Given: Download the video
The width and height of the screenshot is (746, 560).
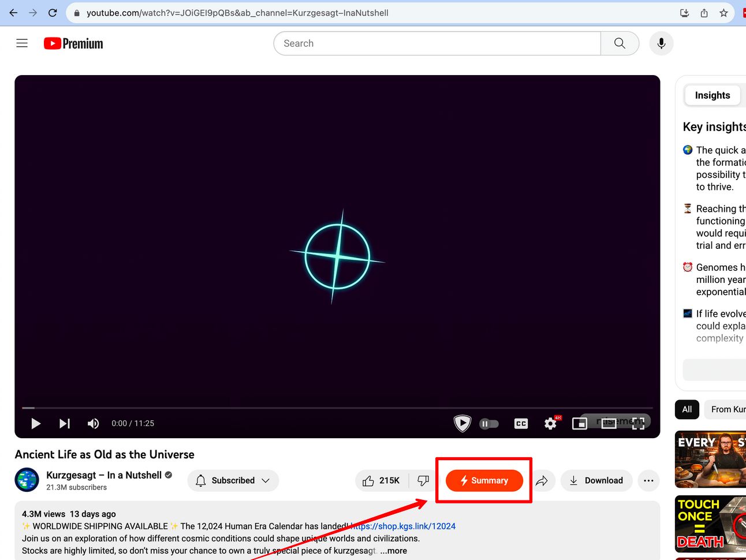Looking at the screenshot, I should (x=596, y=480).
